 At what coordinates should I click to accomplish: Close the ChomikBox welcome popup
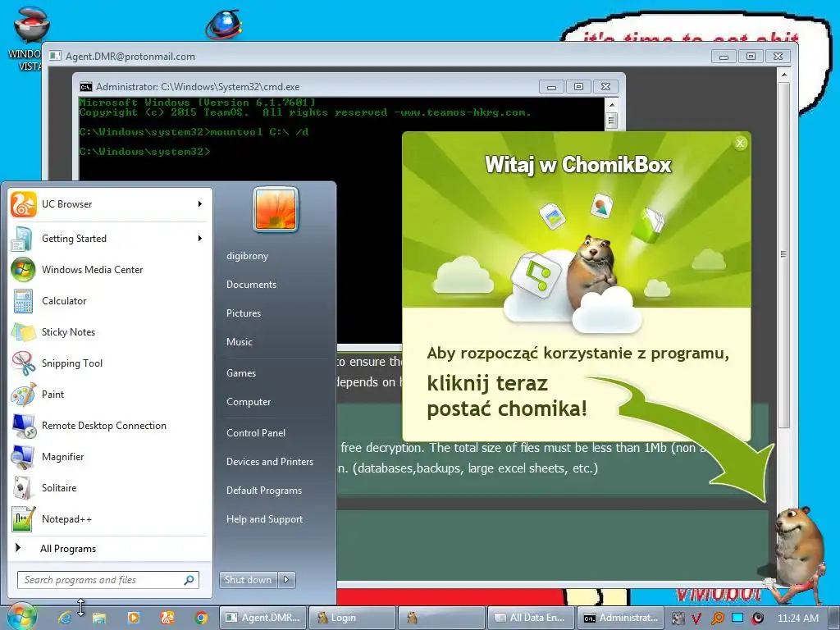[x=741, y=143]
